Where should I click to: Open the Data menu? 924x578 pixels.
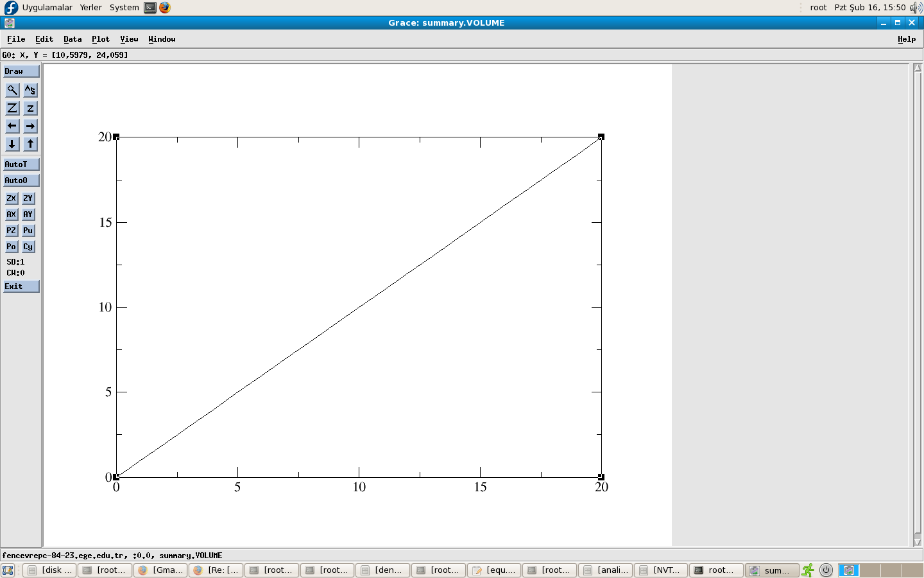pos(73,39)
